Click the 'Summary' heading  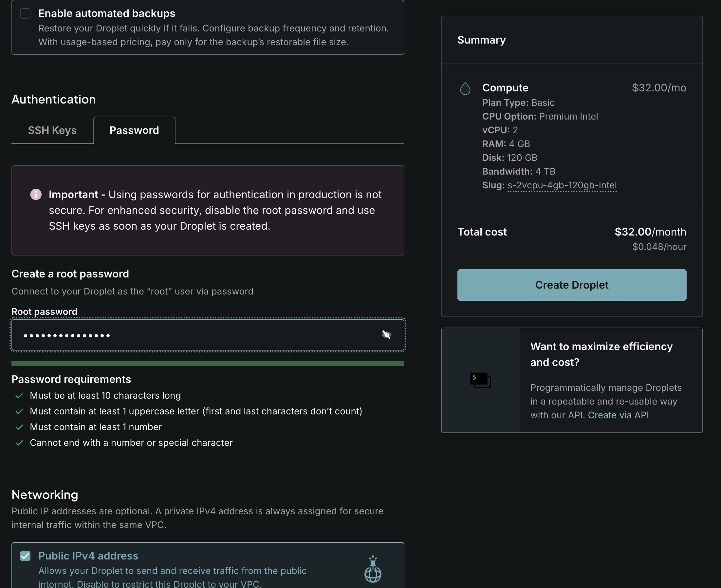481,40
